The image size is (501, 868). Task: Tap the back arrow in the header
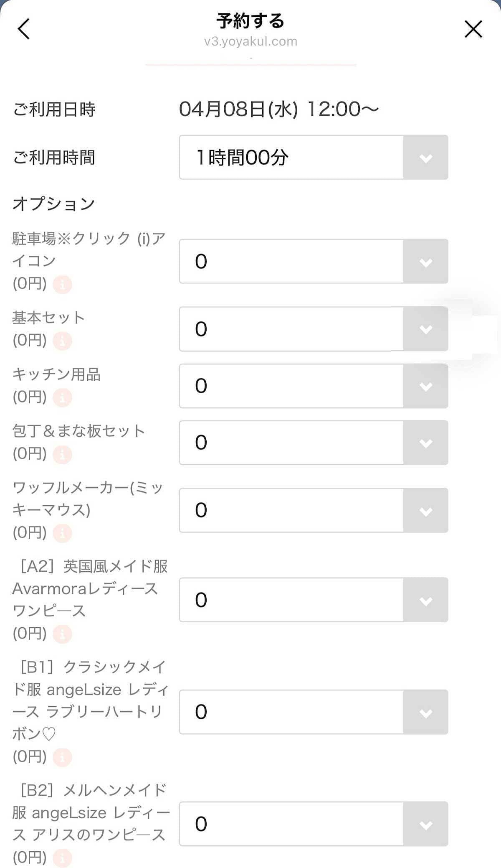coord(24,29)
